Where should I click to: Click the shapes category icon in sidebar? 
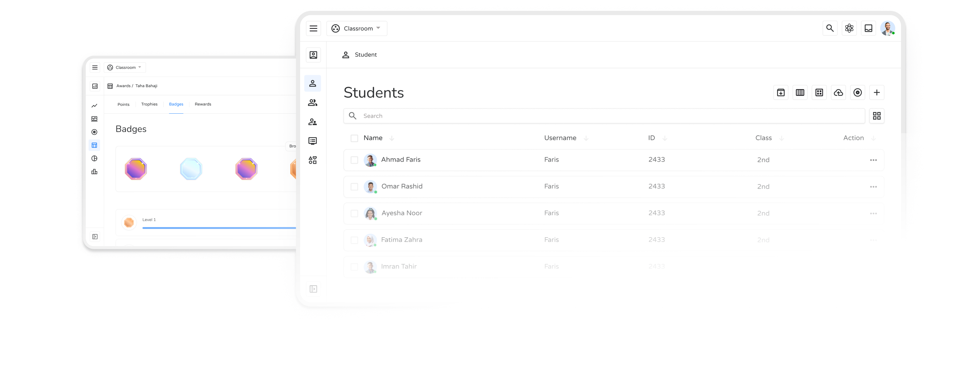click(x=312, y=160)
